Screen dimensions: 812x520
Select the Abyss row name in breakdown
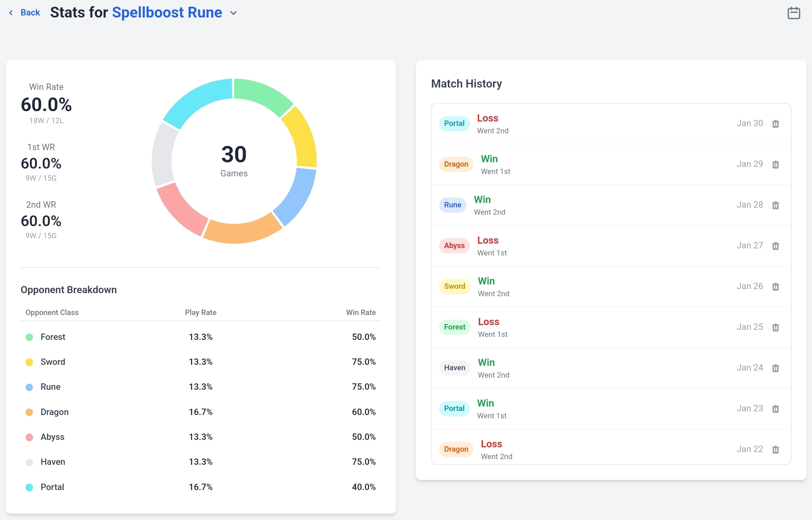point(52,437)
